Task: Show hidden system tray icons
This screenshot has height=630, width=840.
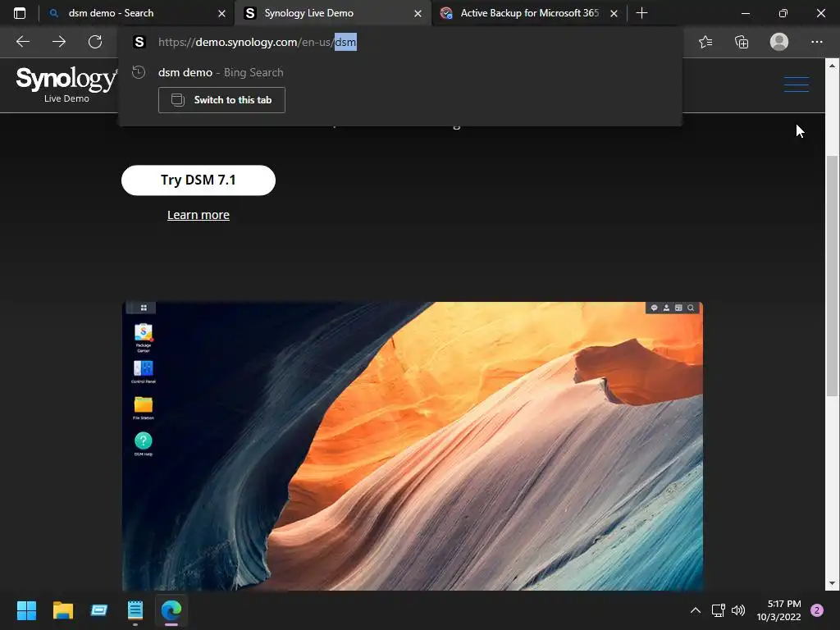Action: coord(696,610)
